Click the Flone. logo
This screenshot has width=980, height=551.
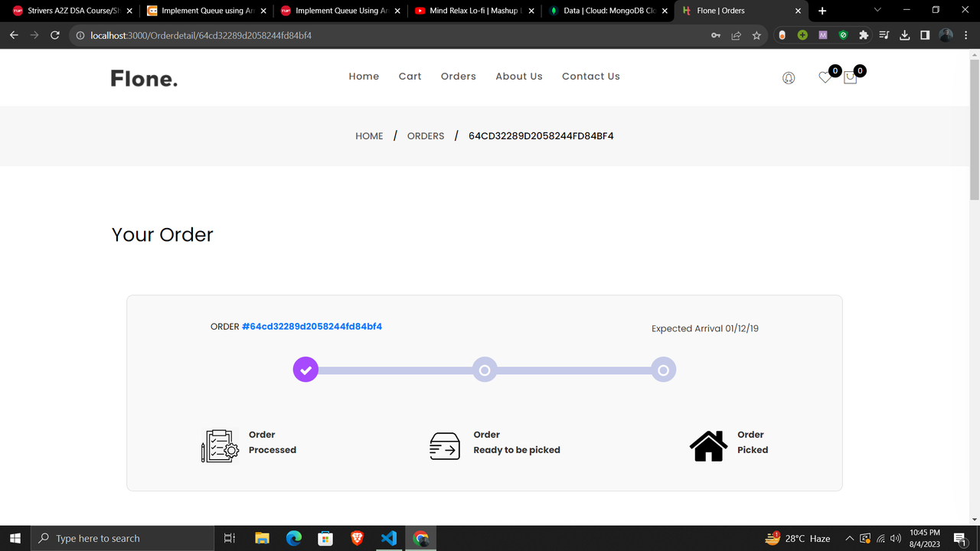[144, 78]
